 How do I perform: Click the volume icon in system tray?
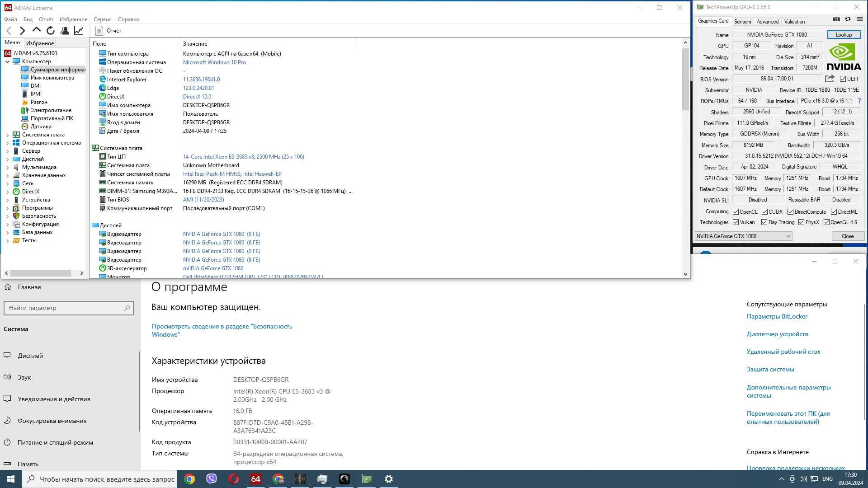pos(803,479)
